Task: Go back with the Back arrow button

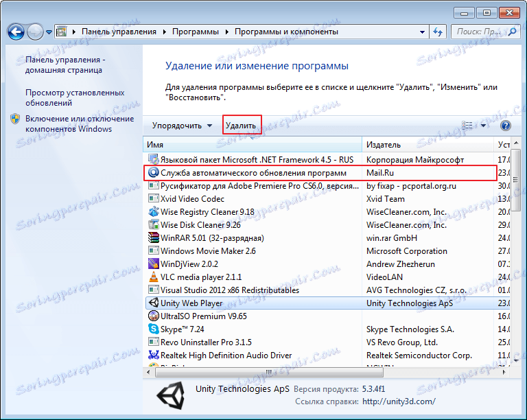Action: tap(16, 32)
